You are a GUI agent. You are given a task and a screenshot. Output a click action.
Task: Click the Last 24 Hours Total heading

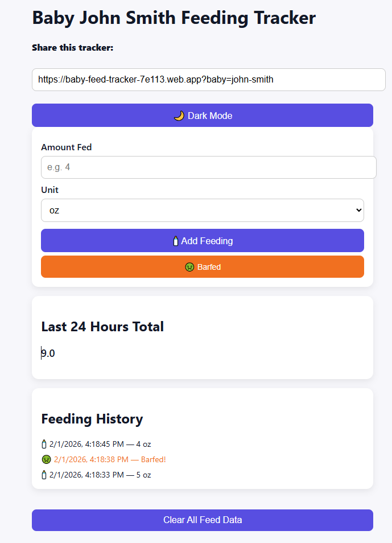pos(102,327)
